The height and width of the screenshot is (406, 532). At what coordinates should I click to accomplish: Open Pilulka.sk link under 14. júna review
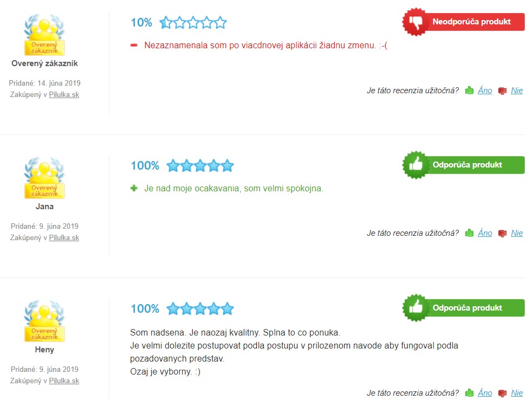[64, 95]
